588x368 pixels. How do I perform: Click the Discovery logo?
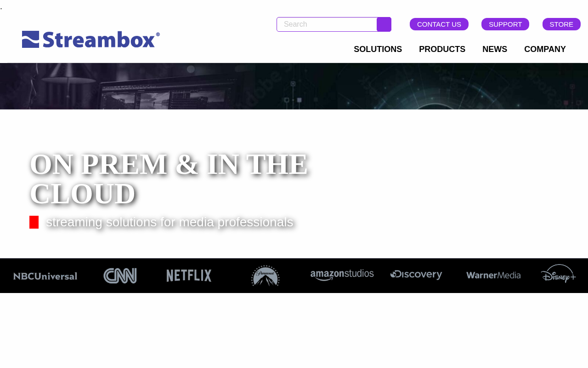[x=416, y=275]
